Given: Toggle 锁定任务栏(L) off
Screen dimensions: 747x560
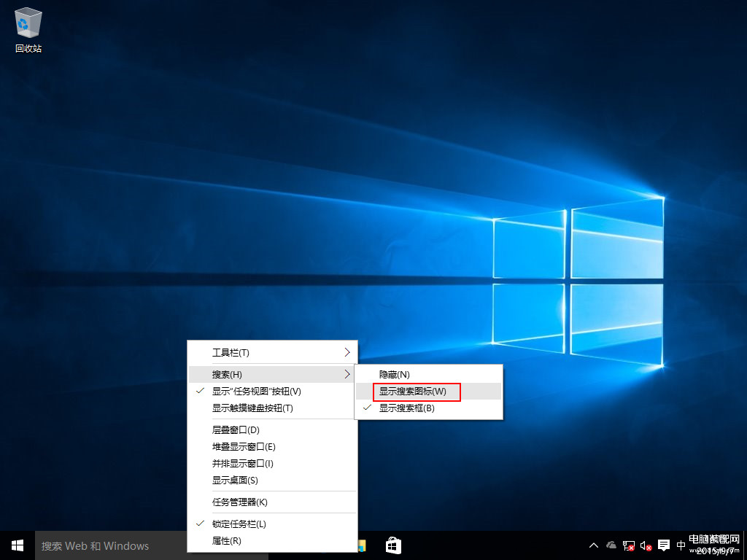Looking at the screenshot, I should coord(272,524).
